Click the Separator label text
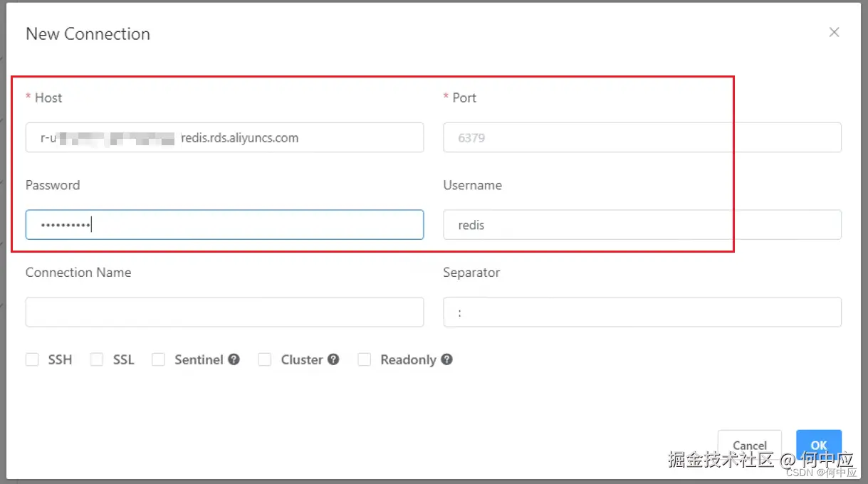Viewport: 868px width, 484px height. pyautogui.click(x=471, y=273)
